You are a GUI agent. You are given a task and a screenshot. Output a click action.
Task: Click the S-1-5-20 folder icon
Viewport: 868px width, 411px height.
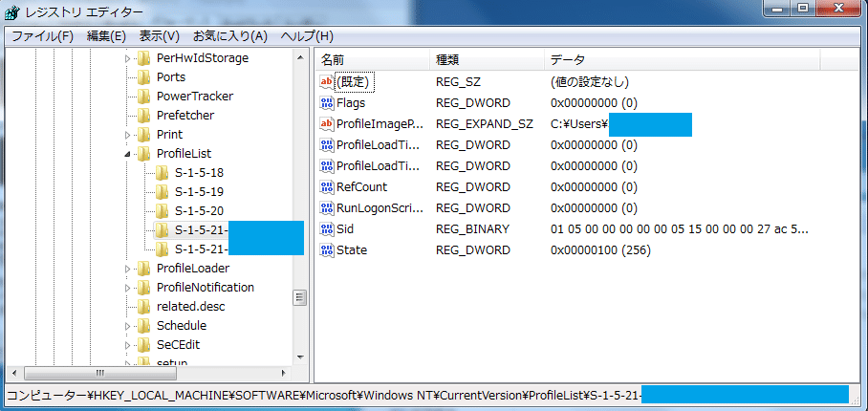click(x=163, y=210)
